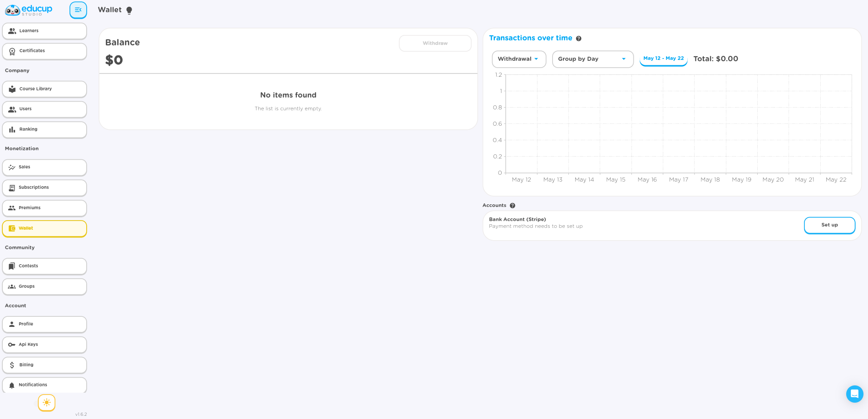Open Subscriptions in the sidebar

pyautogui.click(x=44, y=187)
